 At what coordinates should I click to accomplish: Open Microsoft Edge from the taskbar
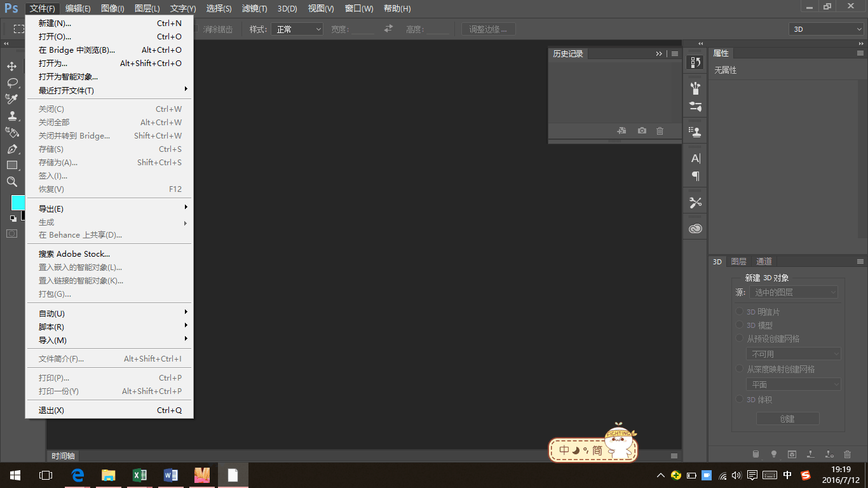pyautogui.click(x=78, y=475)
